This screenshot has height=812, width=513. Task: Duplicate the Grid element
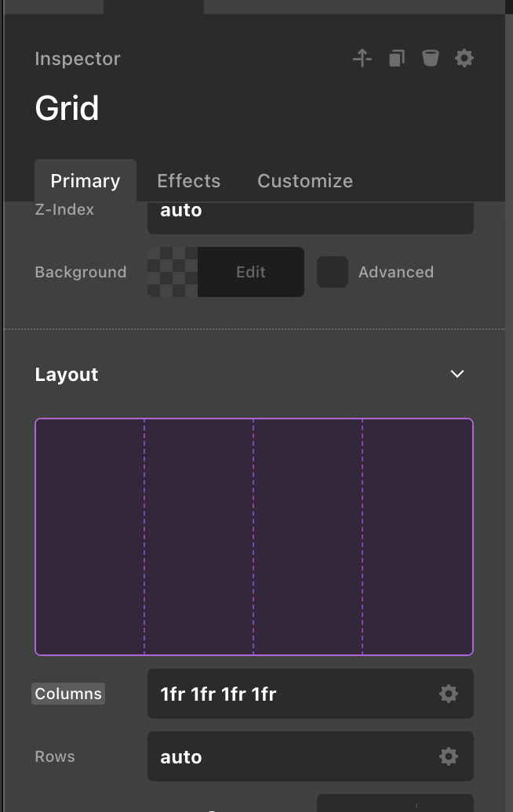click(x=397, y=58)
